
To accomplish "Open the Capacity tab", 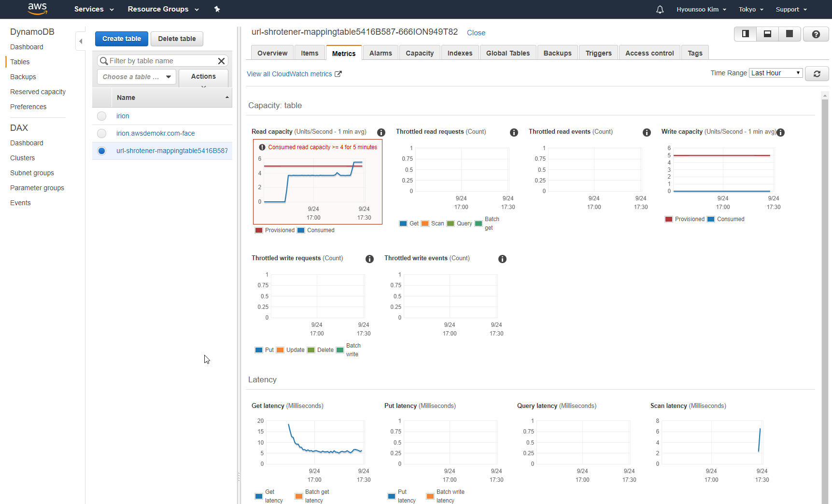I will [420, 53].
